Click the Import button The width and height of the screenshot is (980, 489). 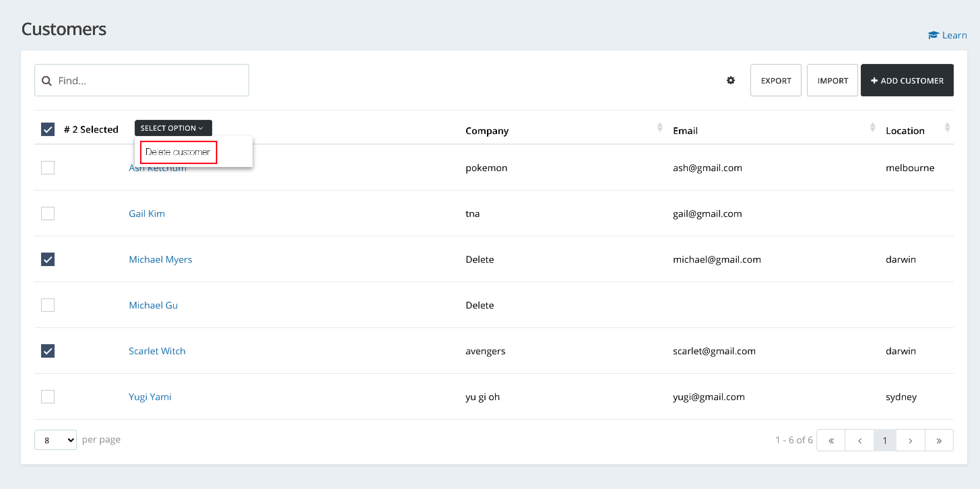pyautogui.click(x=832, y=80)
